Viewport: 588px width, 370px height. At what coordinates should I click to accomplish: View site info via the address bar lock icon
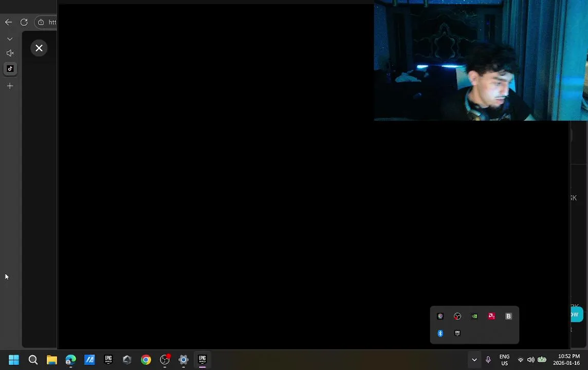pos(41,22)
